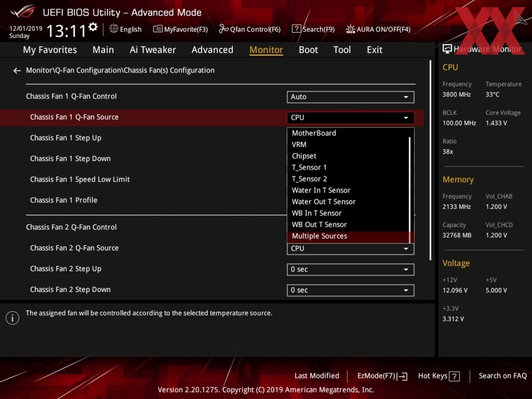Screen dimensions: 532x399
Task: Pick Water Out T Sensor
Action: [348, 201]
